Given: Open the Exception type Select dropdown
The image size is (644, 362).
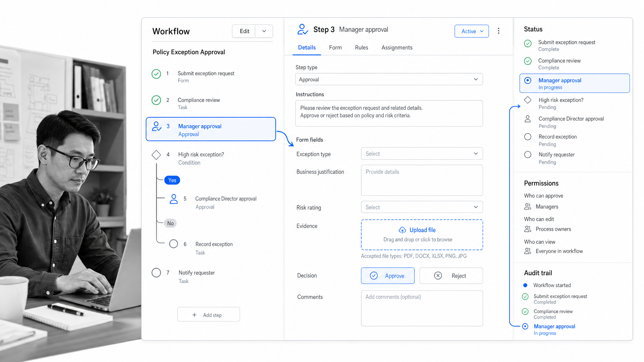Looking at the screenshot, I should pos(422,154).
